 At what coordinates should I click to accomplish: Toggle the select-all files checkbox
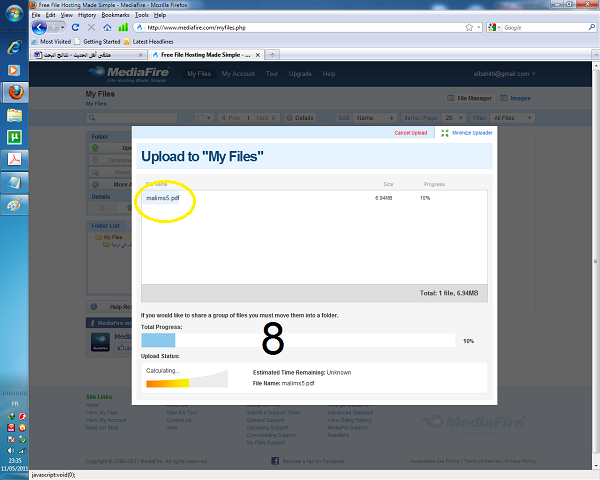pos(203,118)
